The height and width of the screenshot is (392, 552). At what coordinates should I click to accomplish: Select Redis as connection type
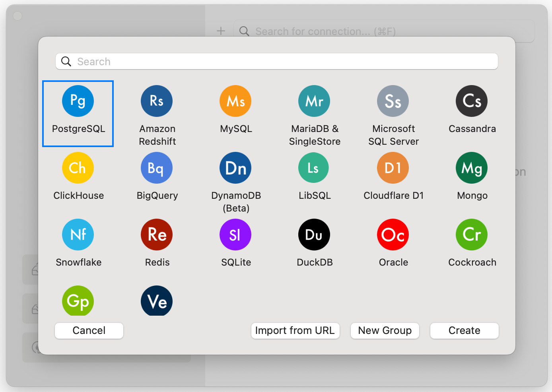coord(157,235)
